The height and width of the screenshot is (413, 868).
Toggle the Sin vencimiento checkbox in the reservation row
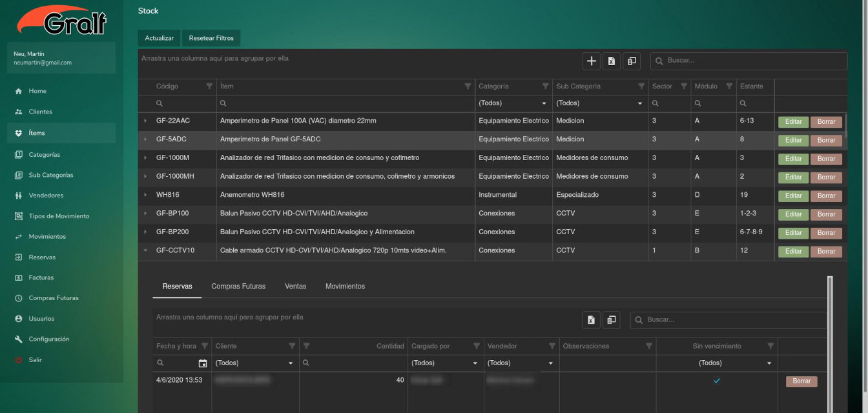[x=716, y=381]
